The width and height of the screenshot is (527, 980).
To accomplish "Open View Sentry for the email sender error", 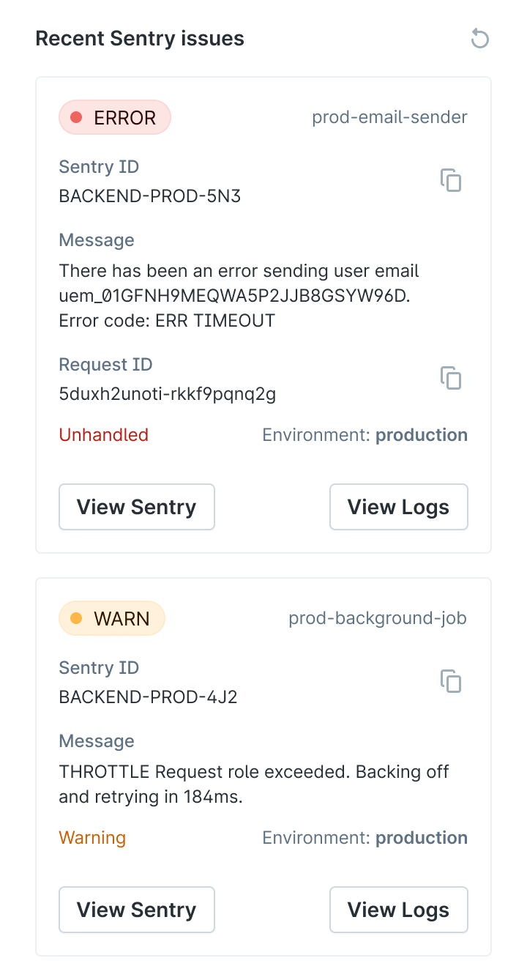I will [136, 506].
